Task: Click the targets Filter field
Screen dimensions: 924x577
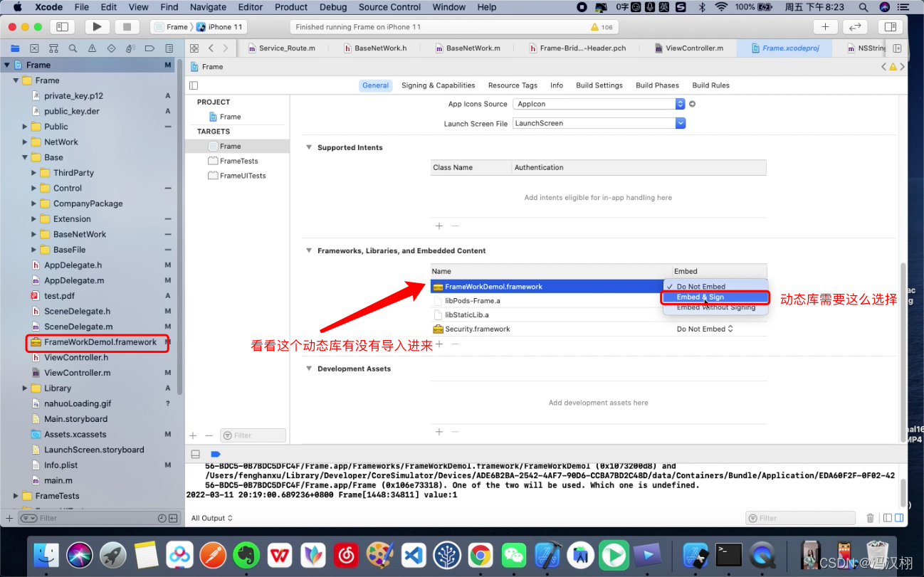Action: [253, 435]
